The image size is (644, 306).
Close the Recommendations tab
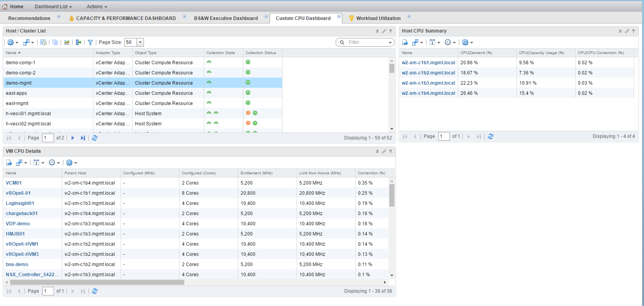(59, 16)
